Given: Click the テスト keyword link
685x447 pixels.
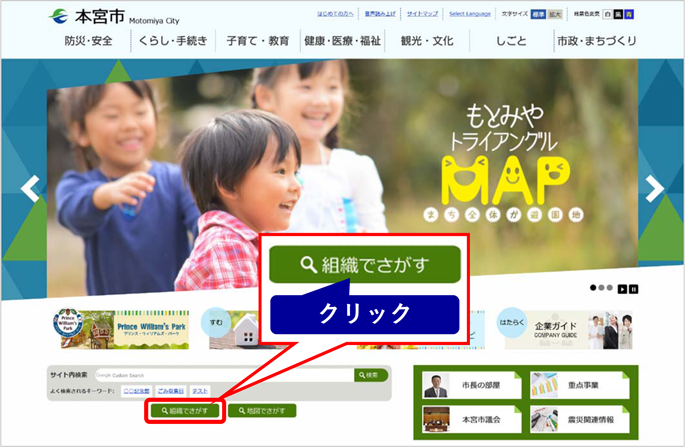Looking at the screenshot, I should coord(200,391).
